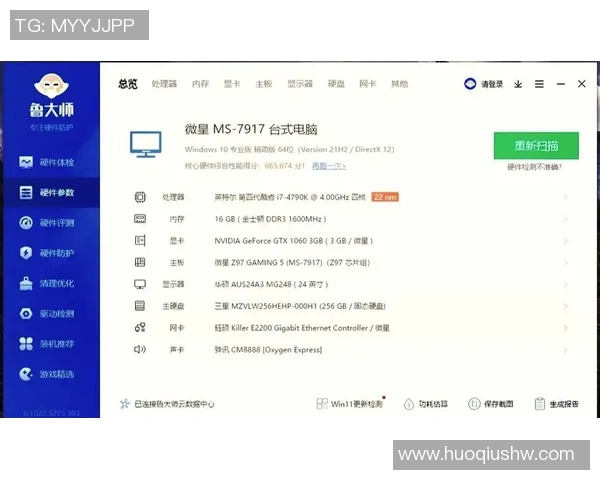Viewport: 600px width, 480px height.
Task: Click the download arrow icon in title bar
Action: tap(518, 84)
